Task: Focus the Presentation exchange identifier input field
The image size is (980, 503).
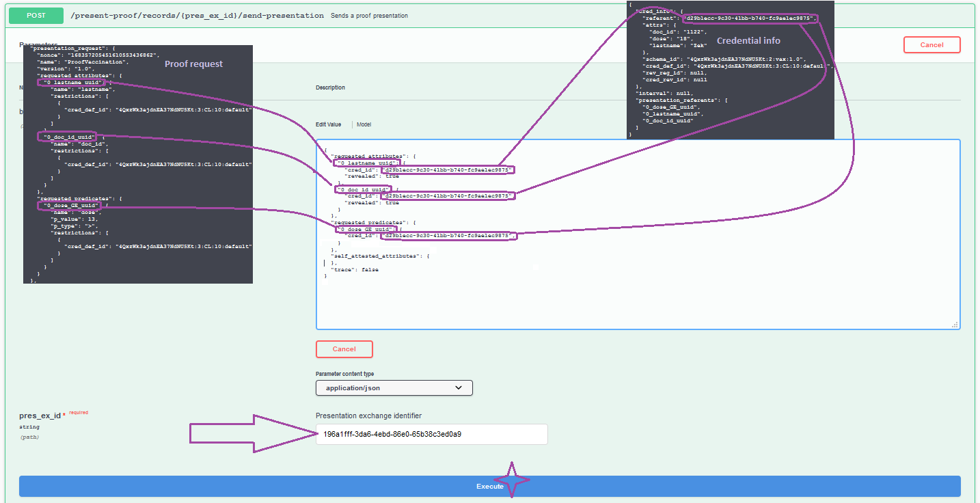Action: tap(431, 434)
